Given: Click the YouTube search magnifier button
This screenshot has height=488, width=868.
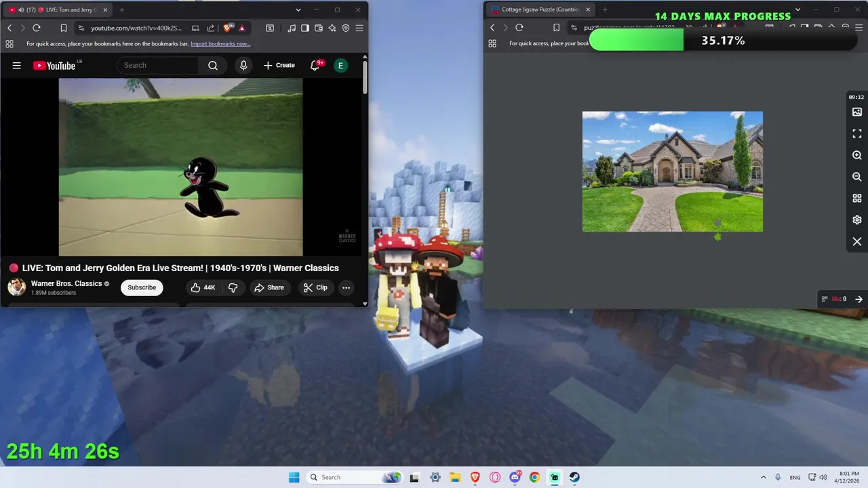Looking at the screenshot, I should coord(213,66).
